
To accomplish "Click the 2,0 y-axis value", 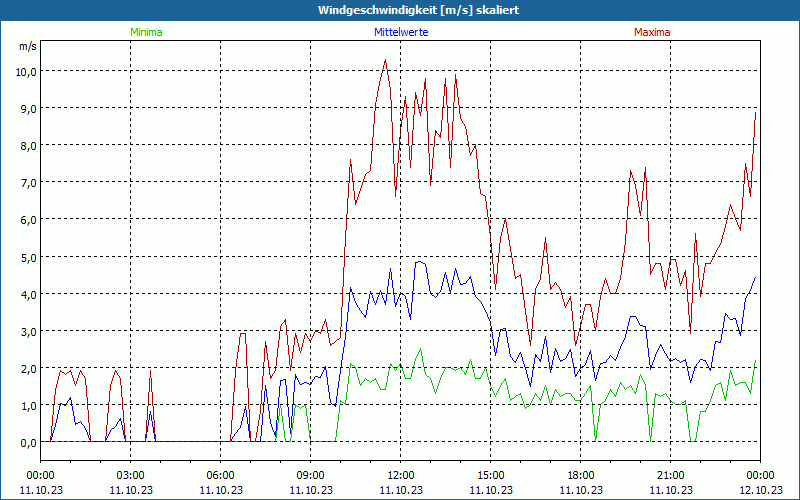I will (28, 368).
